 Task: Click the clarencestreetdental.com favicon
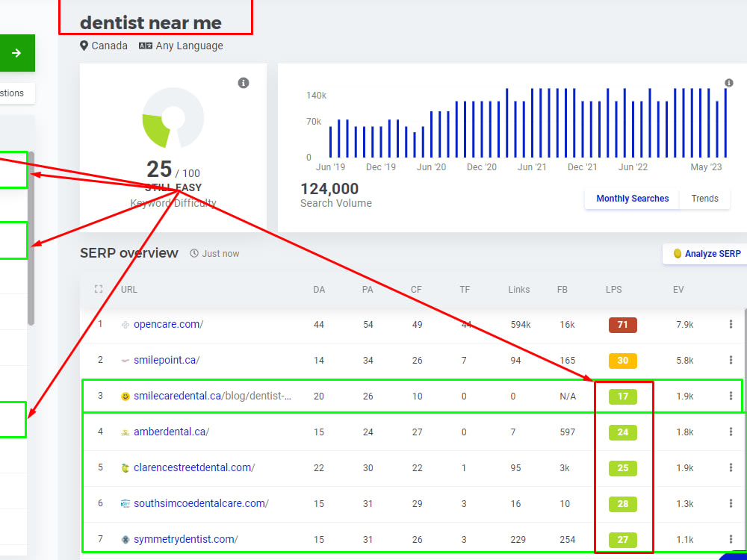pos(125,468)
